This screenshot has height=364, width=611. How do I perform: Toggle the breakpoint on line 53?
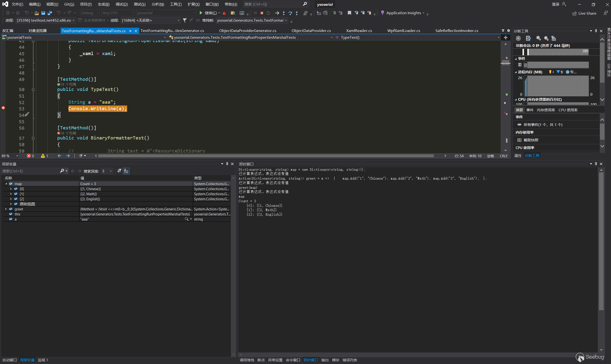[x=3, y=108]
